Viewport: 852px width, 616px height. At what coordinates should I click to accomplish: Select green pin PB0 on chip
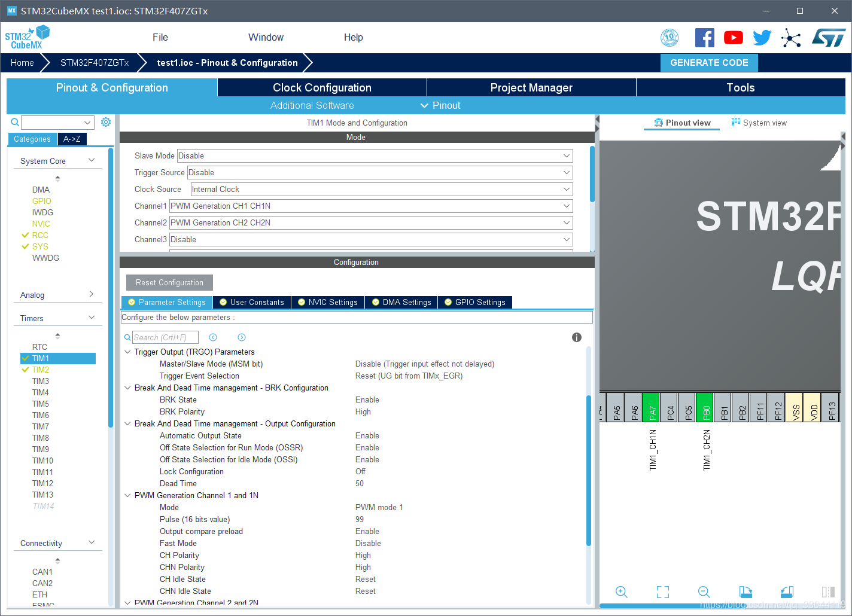coord(705,407)
